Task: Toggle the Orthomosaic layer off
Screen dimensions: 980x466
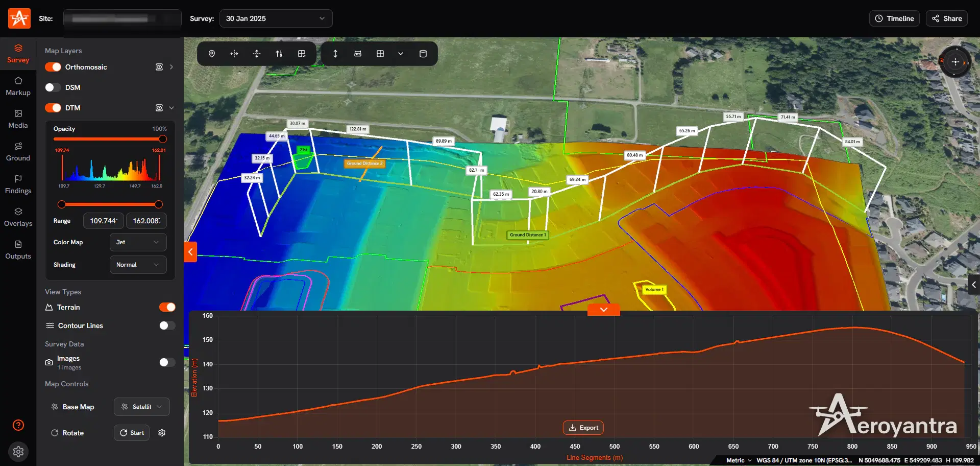Action: coord(53,67)
